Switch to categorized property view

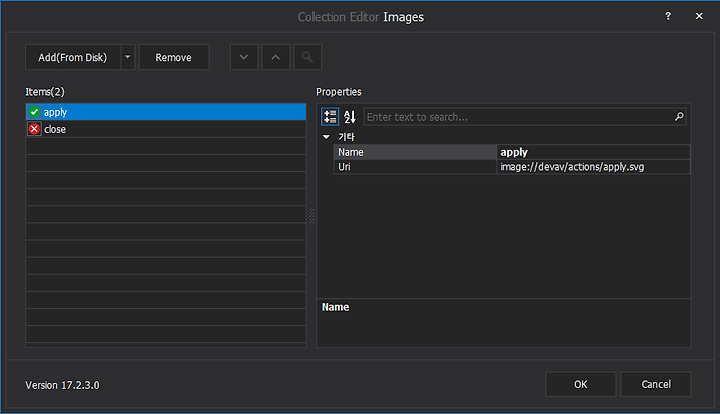330,117
